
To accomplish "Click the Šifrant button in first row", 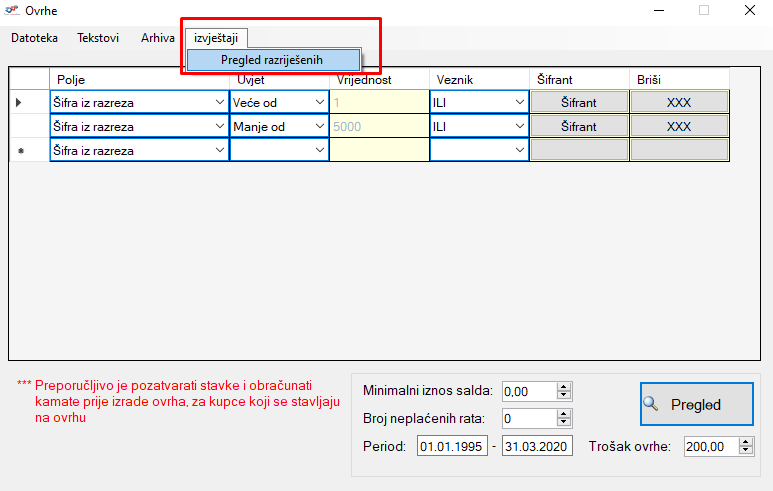I will click(x=579, y=102).
